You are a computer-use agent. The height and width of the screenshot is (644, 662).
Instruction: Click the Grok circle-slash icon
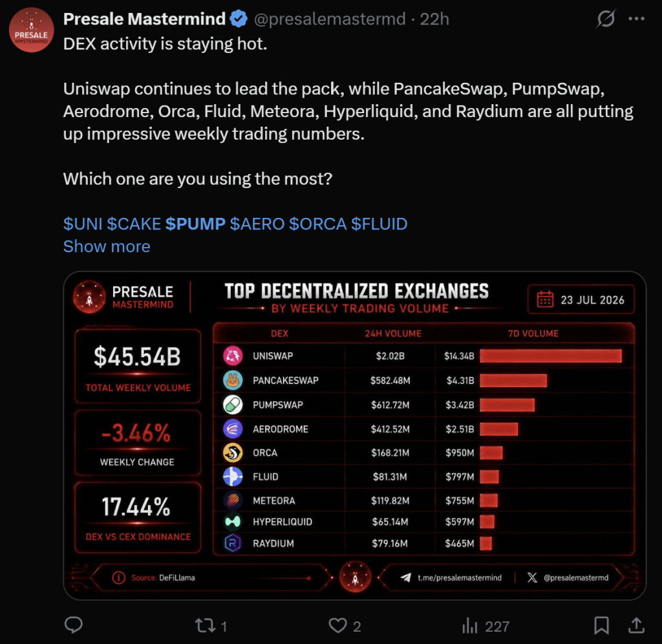606,19
